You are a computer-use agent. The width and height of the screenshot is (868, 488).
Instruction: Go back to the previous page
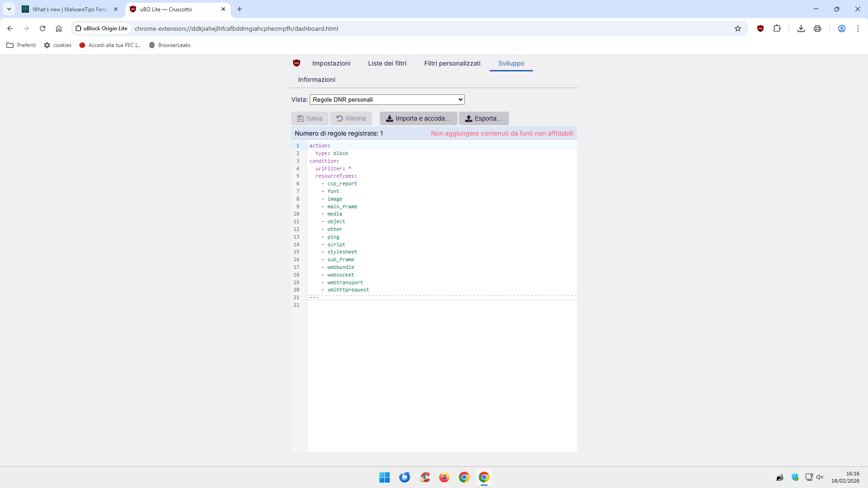pos(10,28)
